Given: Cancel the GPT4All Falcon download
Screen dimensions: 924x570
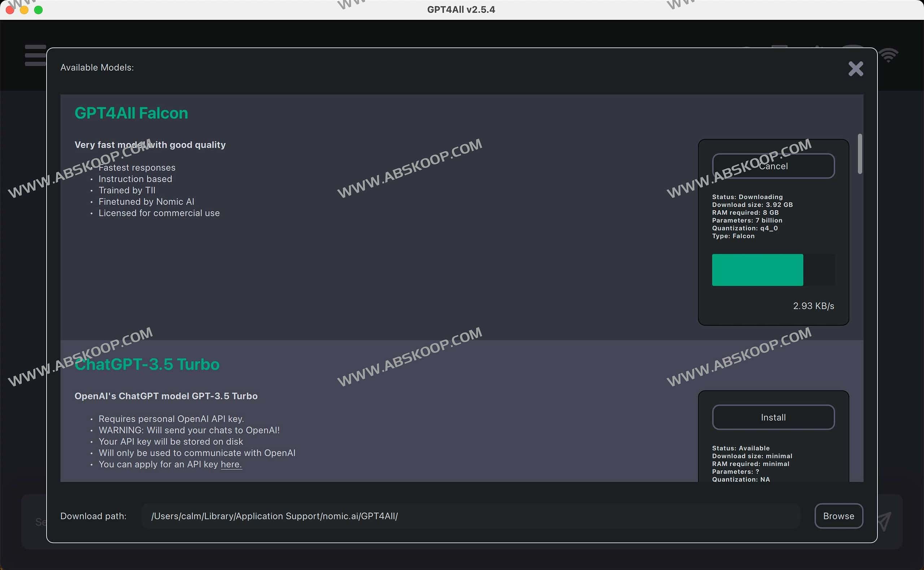Looking at the screenshot, I should [773, 166].
